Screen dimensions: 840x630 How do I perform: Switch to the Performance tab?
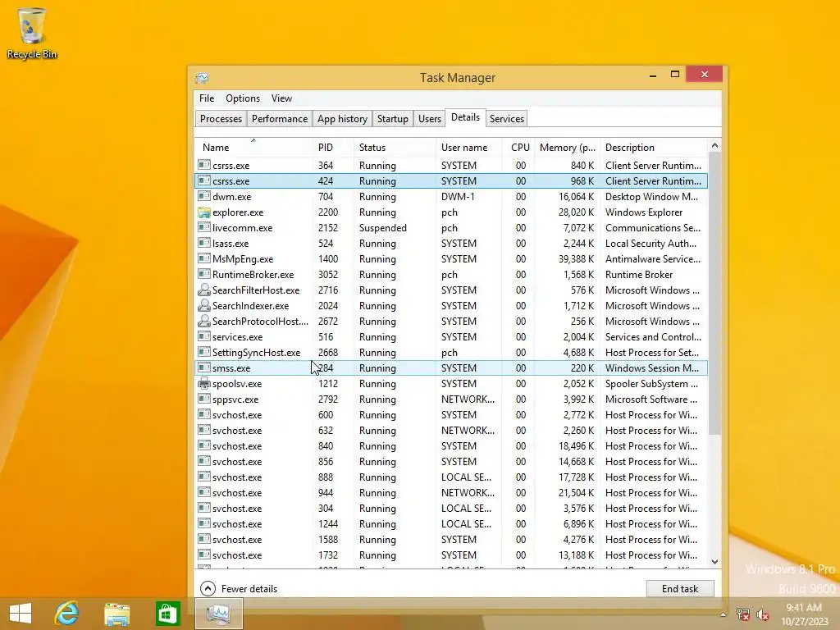point(280,118)
